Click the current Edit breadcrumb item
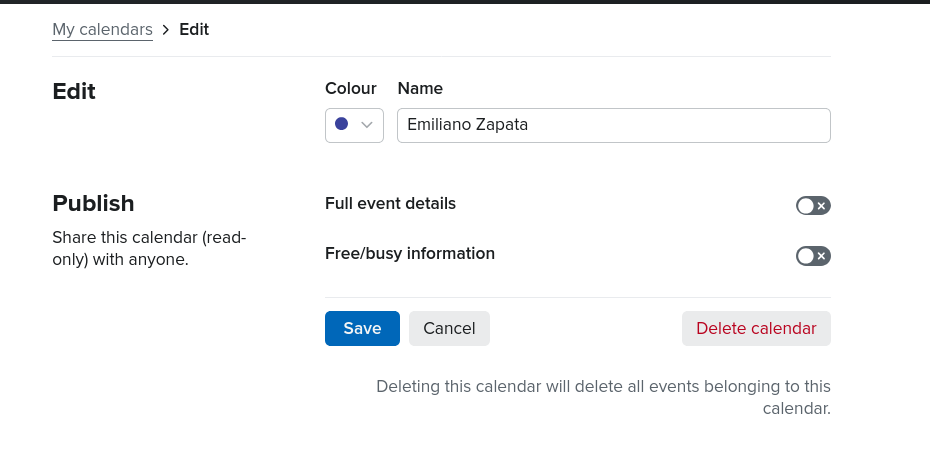Screen dimensions: 930x476 click(194, 29)
